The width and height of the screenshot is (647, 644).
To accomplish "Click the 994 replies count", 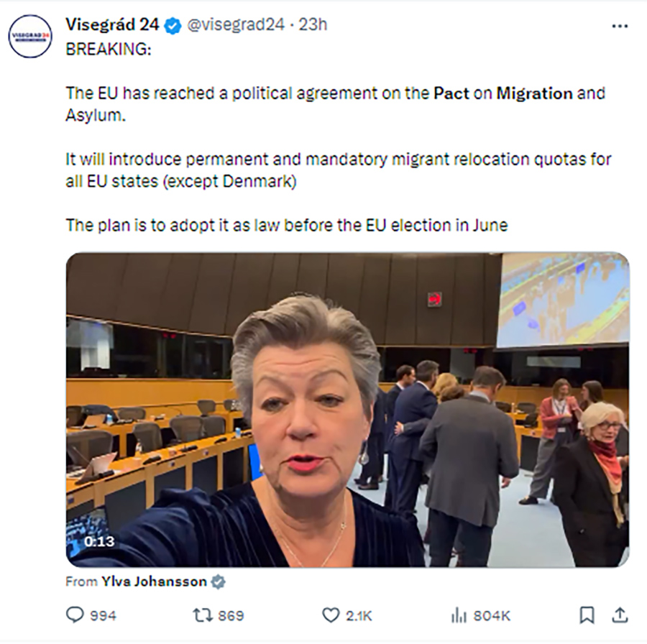I will point(103,616).
